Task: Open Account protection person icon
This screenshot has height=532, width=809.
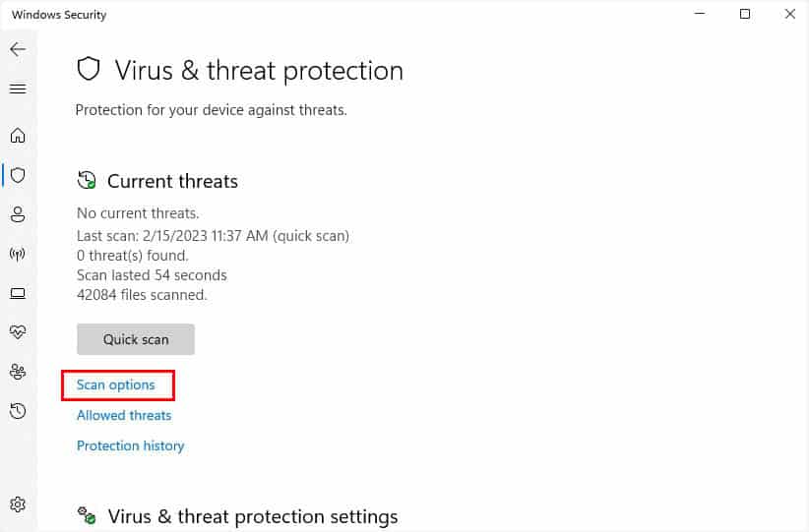Action: pos(18,214)
